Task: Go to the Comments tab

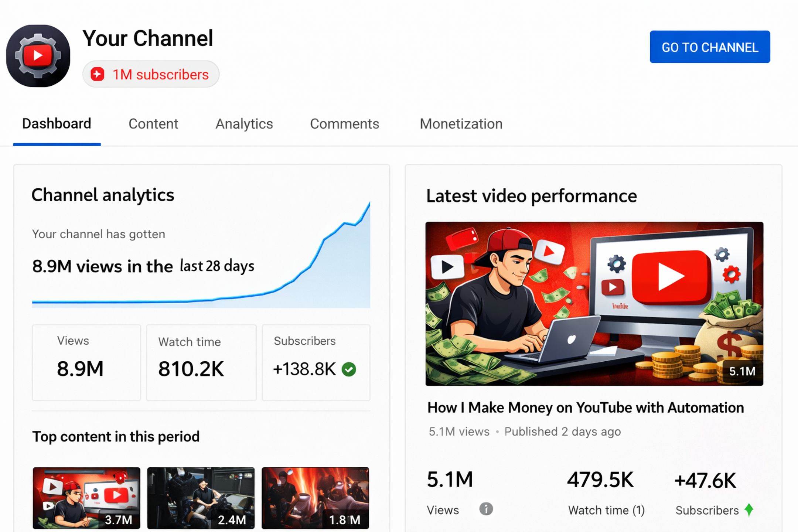Action: [x=345, y=124]
